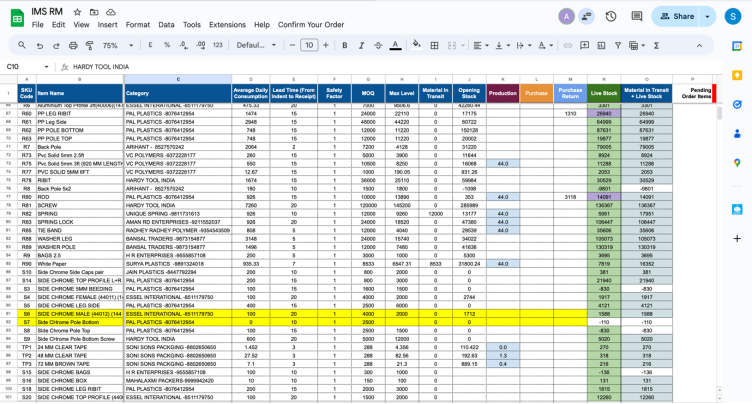Open text rotation dropdown
The height and width of the screenshot is (404, 752).
click(x=545, y=46)
